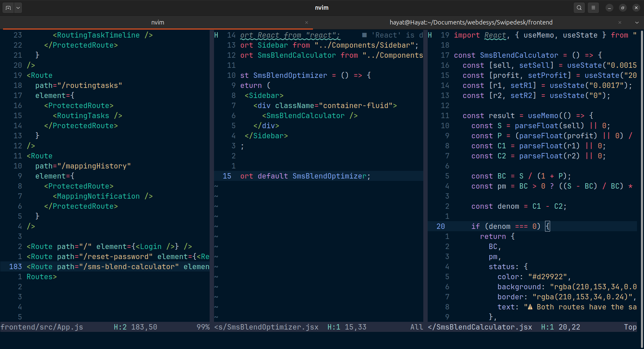Viewport: 644px width, 349px height.
Task: Click the export default SmsBlendOptimizer line
Action: point(305,176)
